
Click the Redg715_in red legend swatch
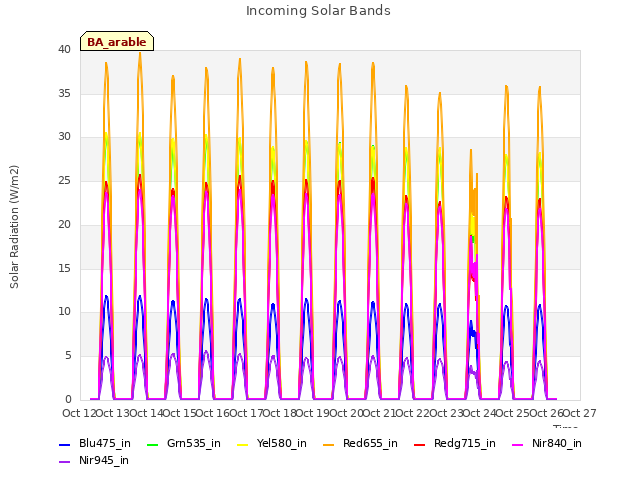[x=420, y=445]
